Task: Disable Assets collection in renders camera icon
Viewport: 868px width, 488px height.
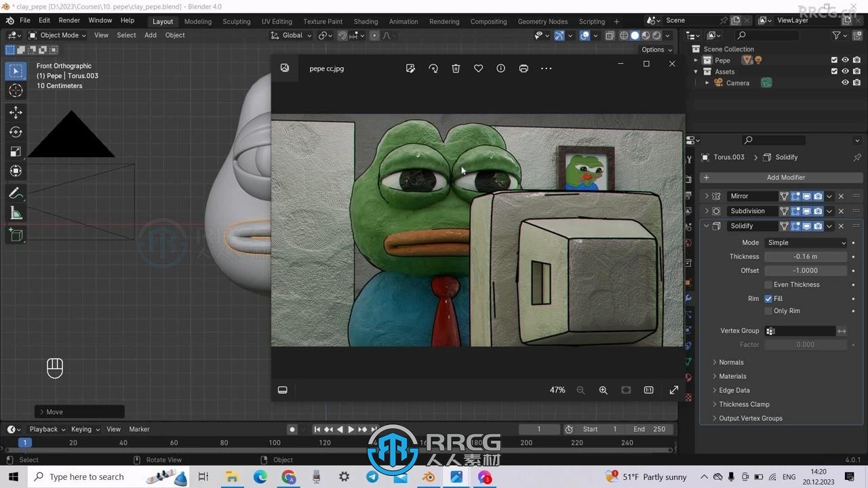Action: [857, 71]
